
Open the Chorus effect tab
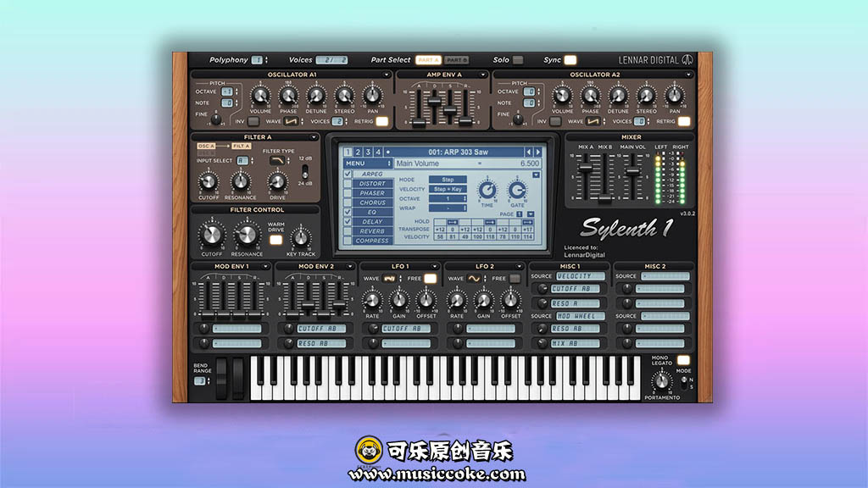coord(373,202)
